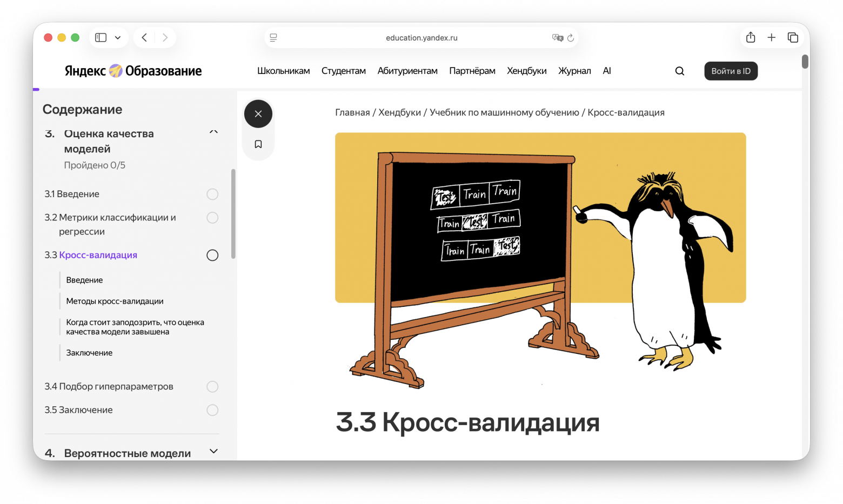
Task: Open the Safari sidebar icon
Action: 100,37
